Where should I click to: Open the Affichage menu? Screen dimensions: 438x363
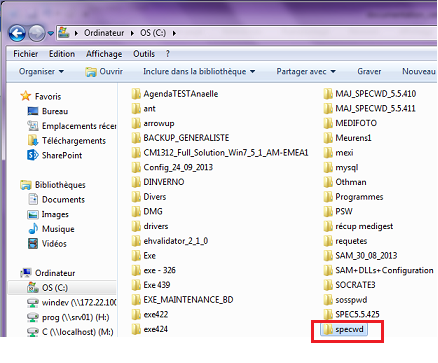coord(104,54)
